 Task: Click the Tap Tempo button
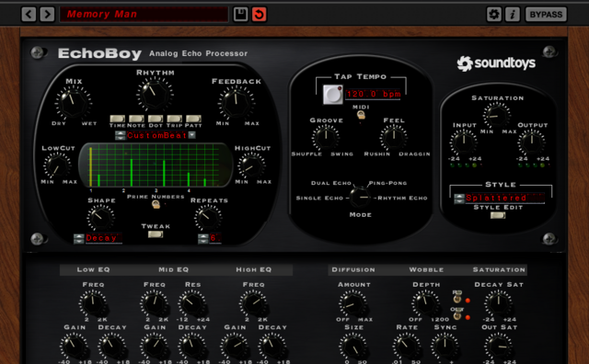(333, 94)
